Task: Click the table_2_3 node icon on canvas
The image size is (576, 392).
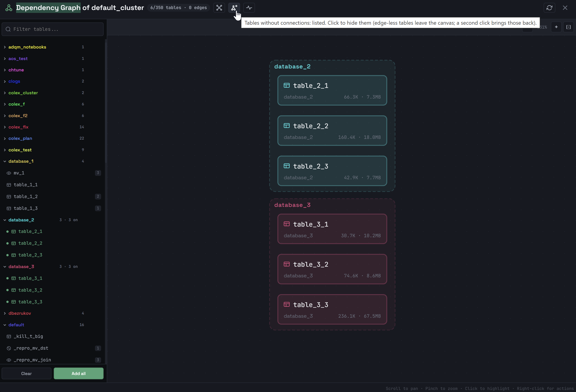Action: coord(287,166)
